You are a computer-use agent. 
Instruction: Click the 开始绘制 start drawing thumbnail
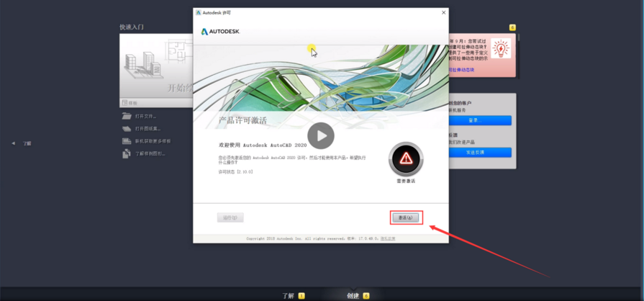tap(156, 66)
